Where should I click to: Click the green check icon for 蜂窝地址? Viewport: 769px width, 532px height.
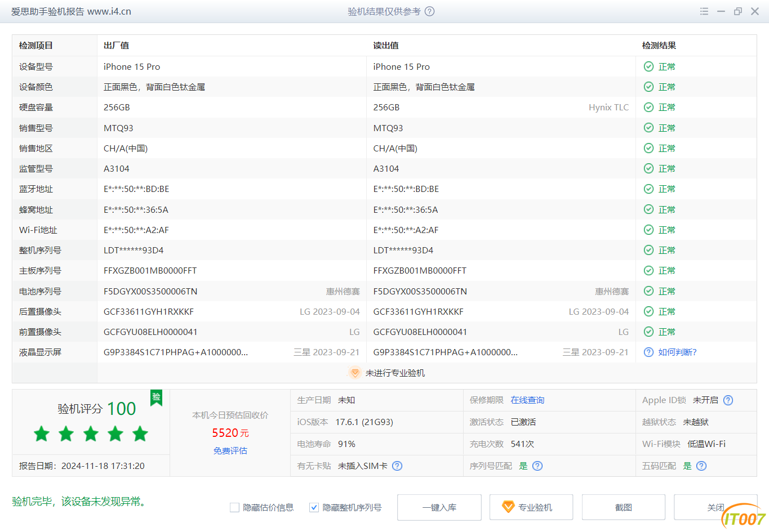coord(648,209)
